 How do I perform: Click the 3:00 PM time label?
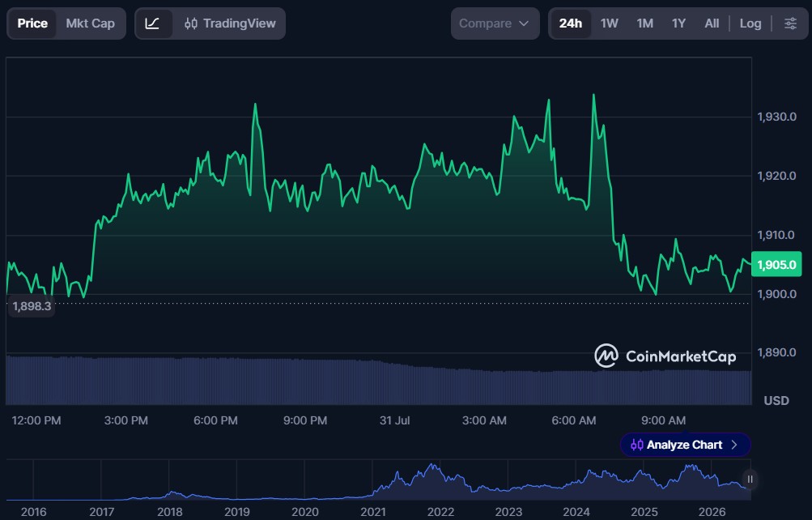(x=125, y=420)
